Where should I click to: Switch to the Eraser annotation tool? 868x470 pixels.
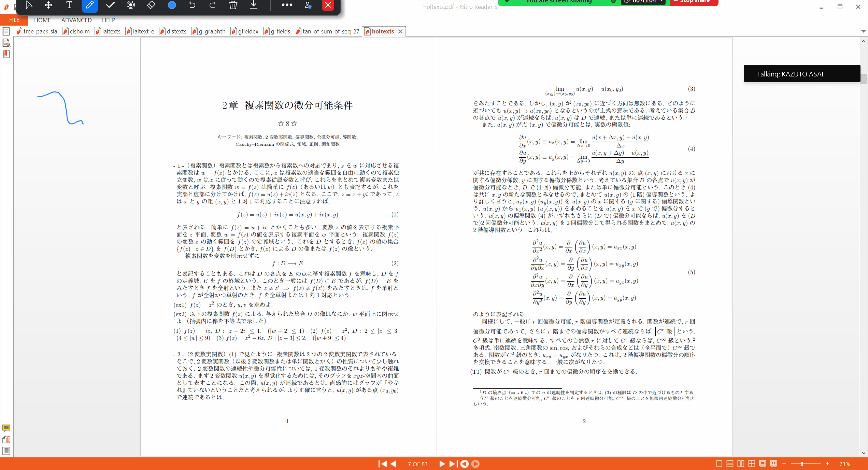click(151, 5)
